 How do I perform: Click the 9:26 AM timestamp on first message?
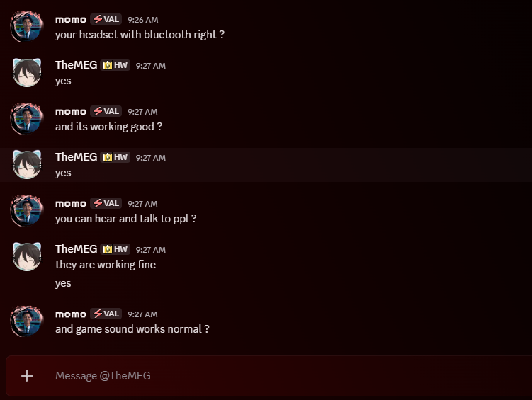[x=143, y=20]
